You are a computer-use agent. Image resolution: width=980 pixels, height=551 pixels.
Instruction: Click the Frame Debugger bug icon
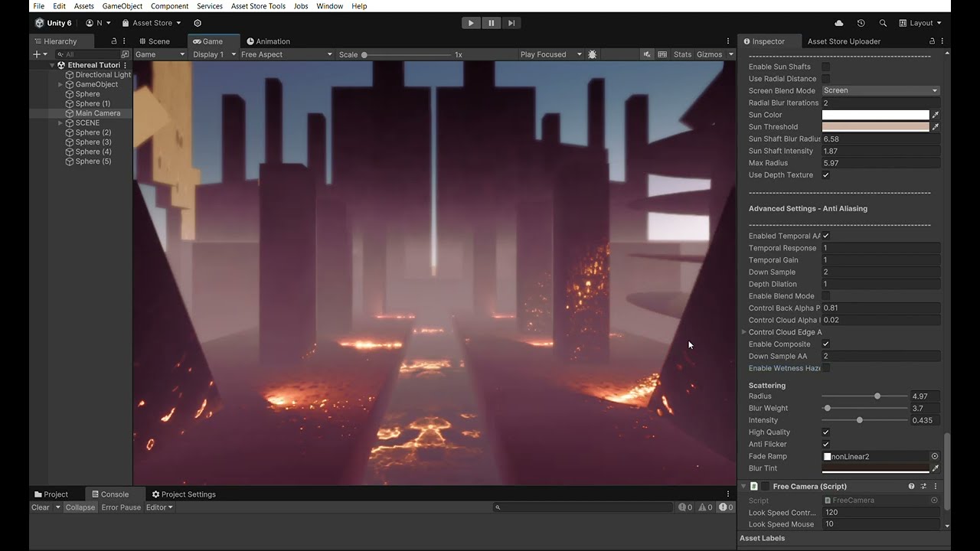[593, 54]
